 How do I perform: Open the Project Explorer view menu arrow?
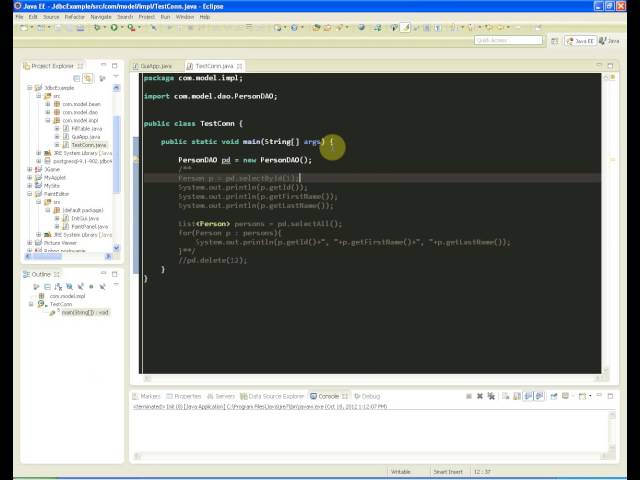pyautogui.click(x=116, y=77)
